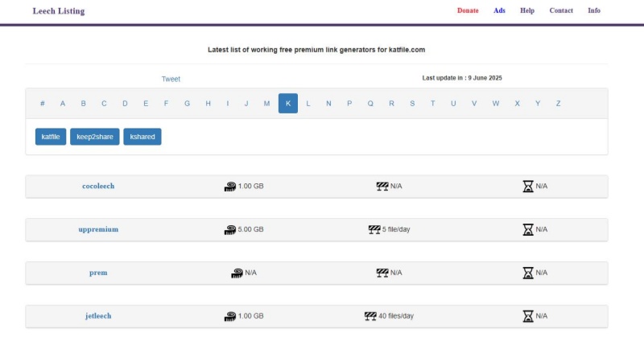Viewport: 644px width, 345px height.
Task: Select letter P in the alphabet bar
Action: click(349, 104)
